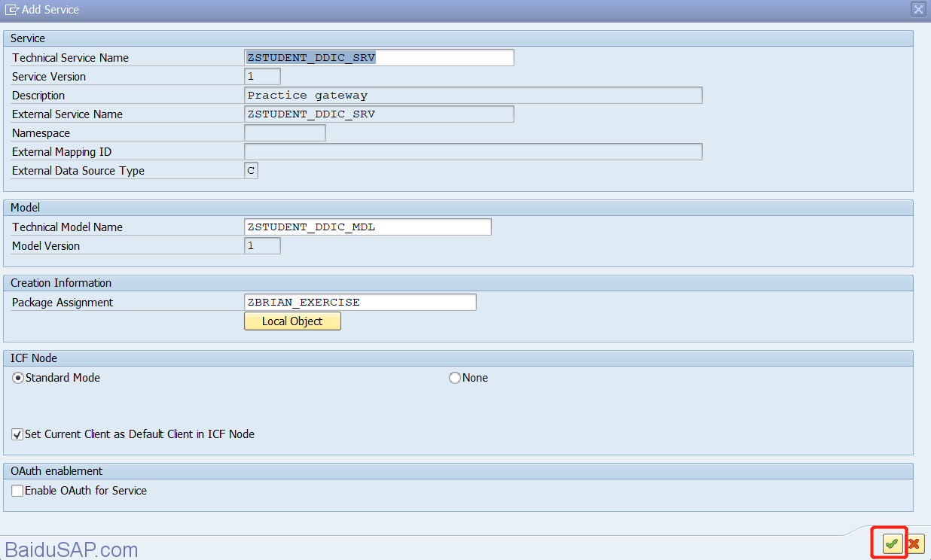This screenshot has height=560, width=931.
Task: Click the External Mapping ID field
Action: click(473, 152)
